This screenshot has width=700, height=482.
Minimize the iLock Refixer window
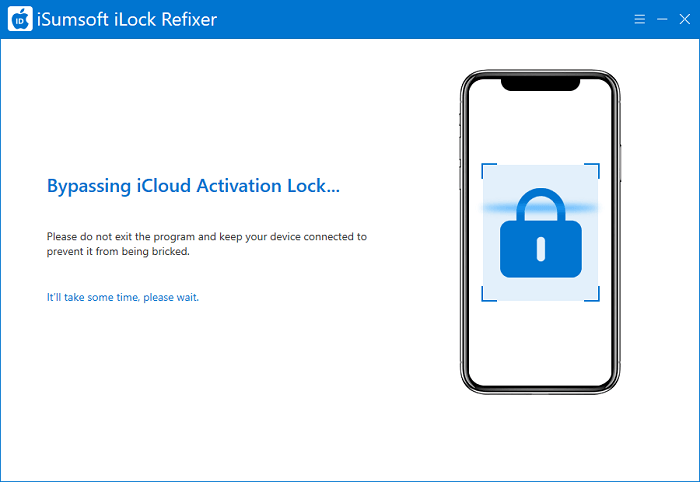point(662,19)
